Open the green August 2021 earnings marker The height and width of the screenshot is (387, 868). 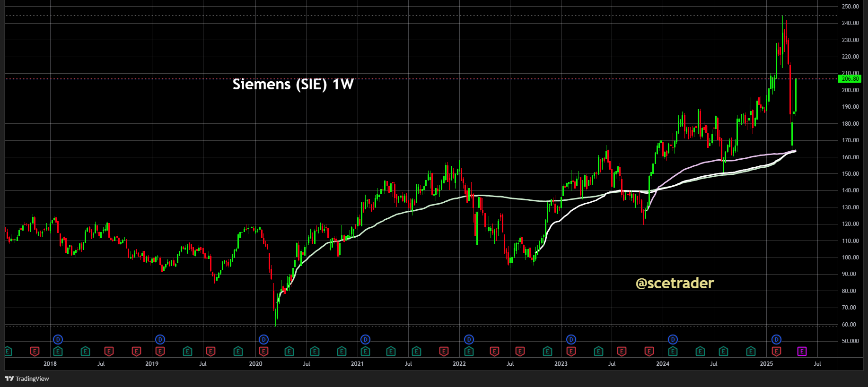(416, 351)
